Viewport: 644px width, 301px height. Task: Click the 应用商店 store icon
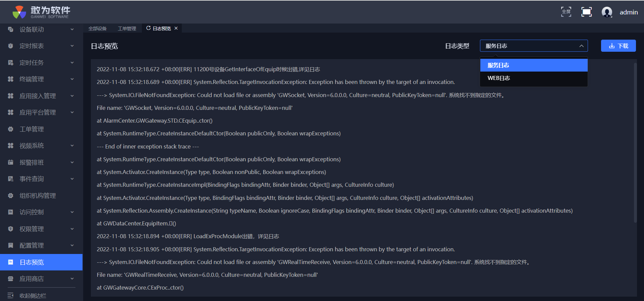[10, 279]
